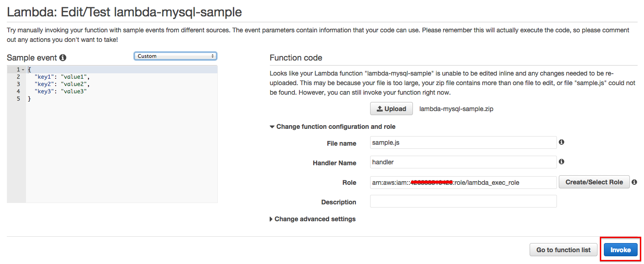This screenshot has height=264, width=644.
Task: Collapse the JSON code fold arrow on line 1
Action: [x=23, y=69]
